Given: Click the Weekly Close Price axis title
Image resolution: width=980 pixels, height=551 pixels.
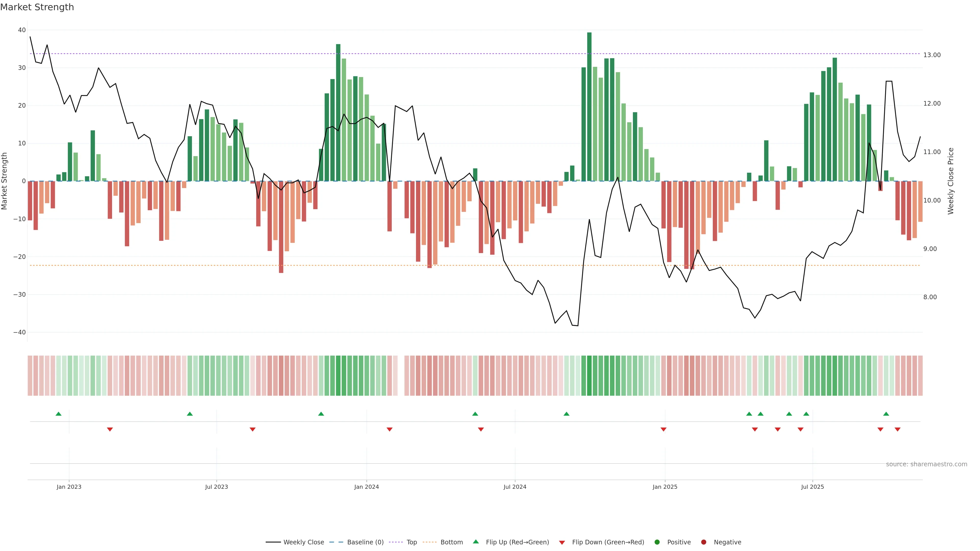Looking at the screenshot, I should (x=951, y=181).
